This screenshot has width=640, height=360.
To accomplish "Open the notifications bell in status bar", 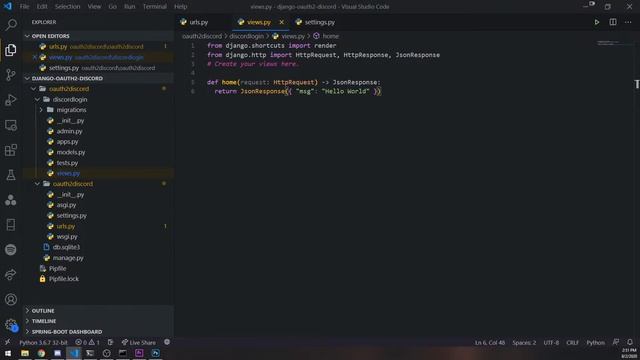I will tap(630, 342).
